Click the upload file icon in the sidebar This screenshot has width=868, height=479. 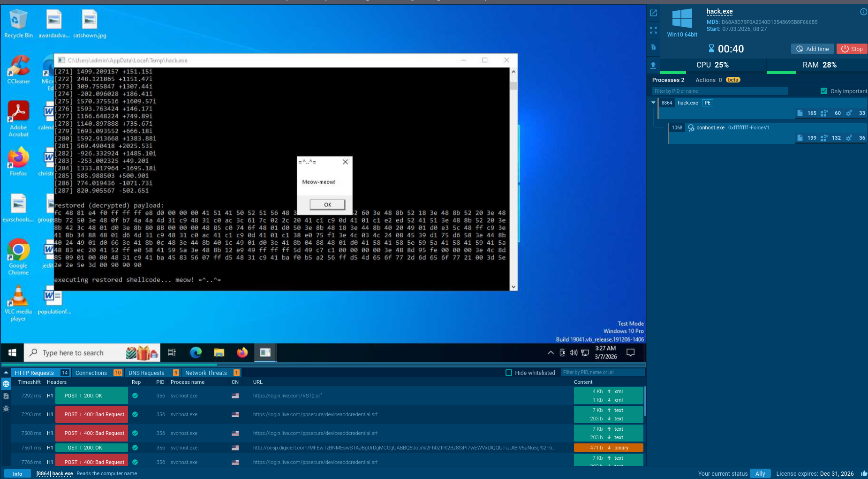[653, 65]
